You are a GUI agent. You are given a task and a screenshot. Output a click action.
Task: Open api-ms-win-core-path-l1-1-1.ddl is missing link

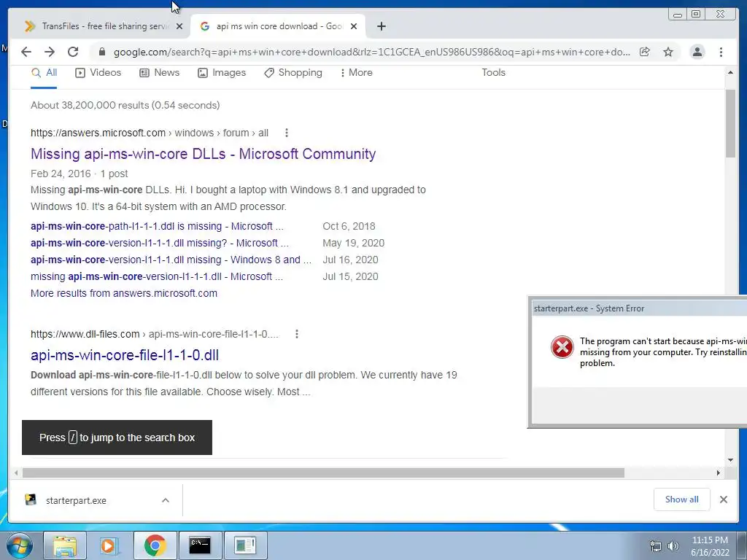157,226
